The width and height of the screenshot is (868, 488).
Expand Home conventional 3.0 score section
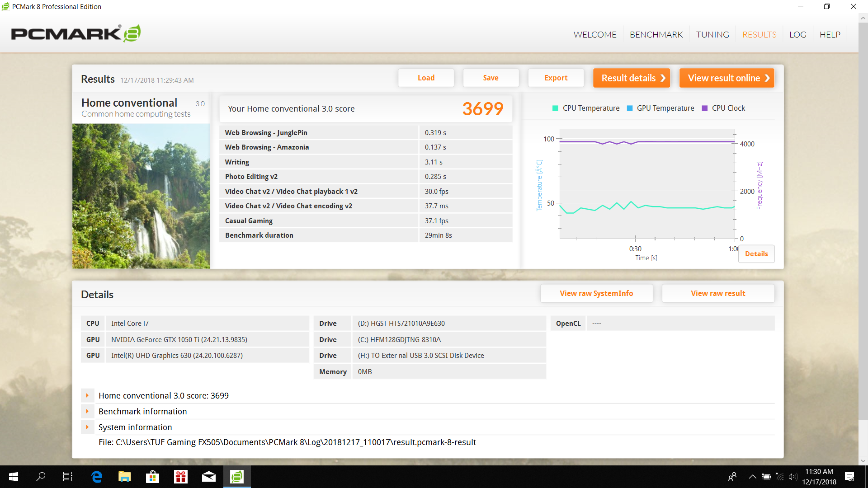pyautogui.click(x=88, y=395)
